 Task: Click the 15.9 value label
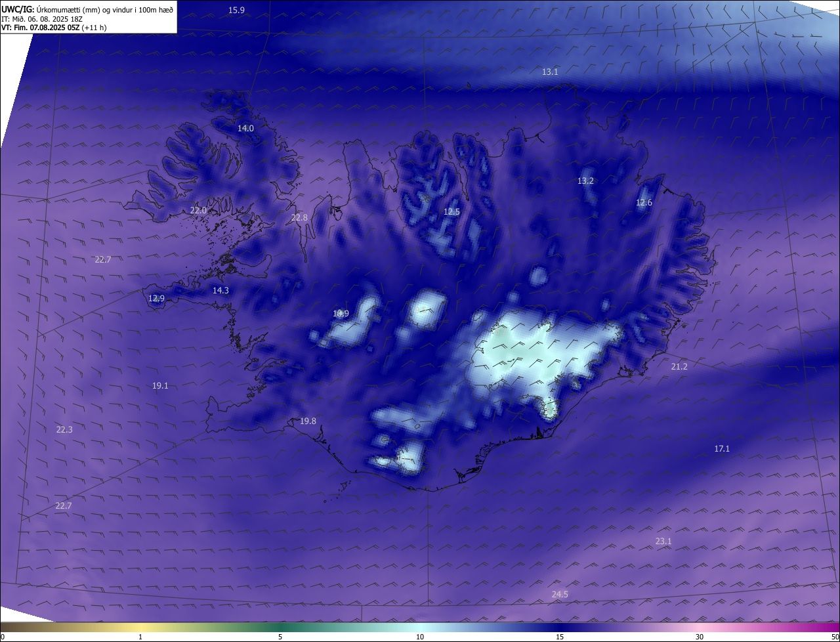(x=236, y=10)
